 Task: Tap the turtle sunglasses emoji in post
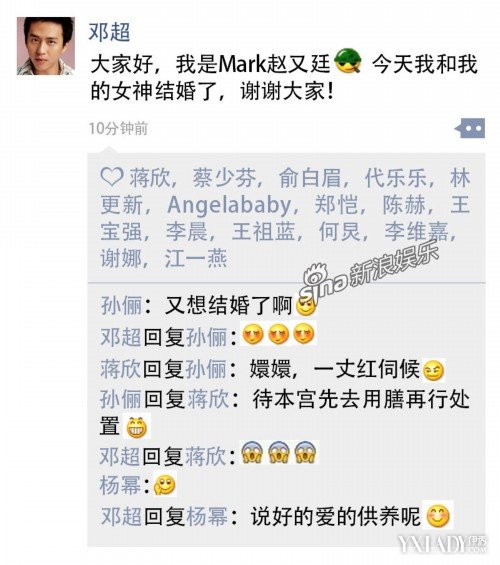tap(348, 61)
